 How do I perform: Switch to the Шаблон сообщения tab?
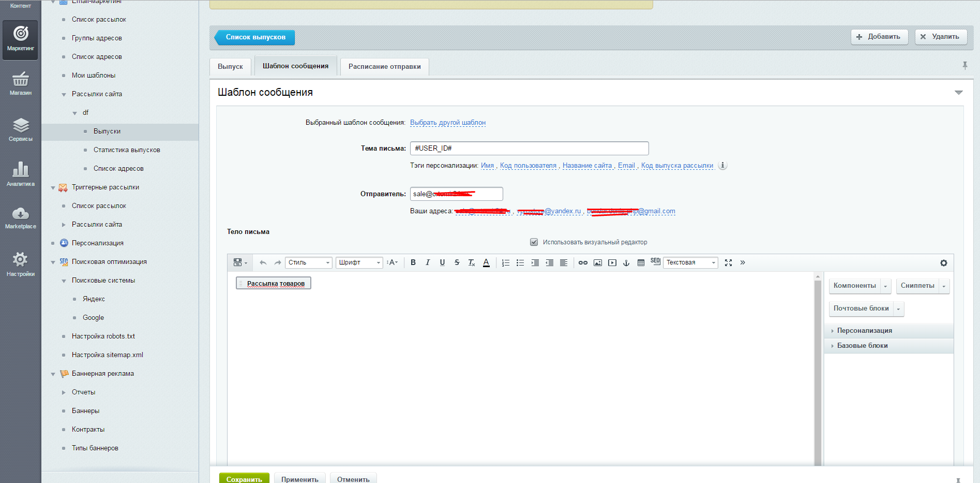pos(296,66)
